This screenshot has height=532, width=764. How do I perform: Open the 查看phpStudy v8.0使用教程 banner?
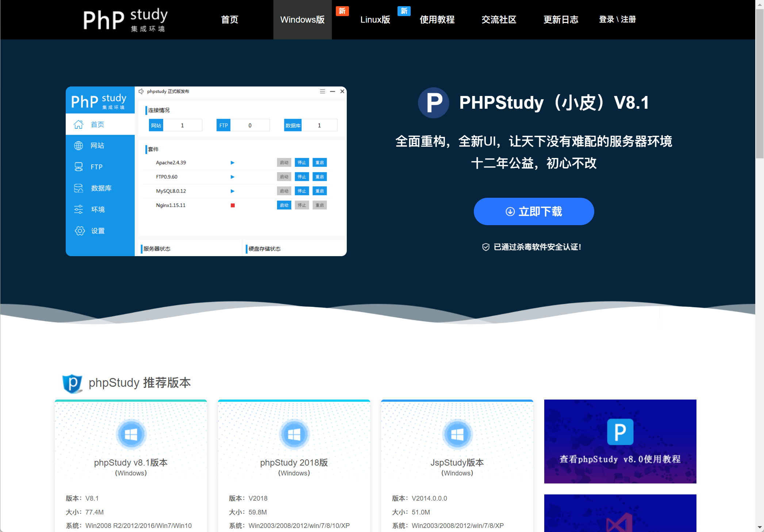(620, 442)
